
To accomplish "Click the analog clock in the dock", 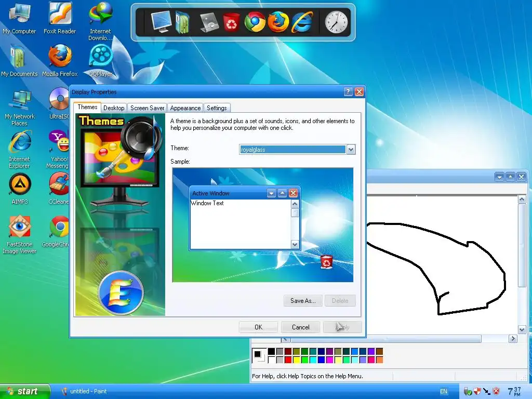I will pos(336,22).
